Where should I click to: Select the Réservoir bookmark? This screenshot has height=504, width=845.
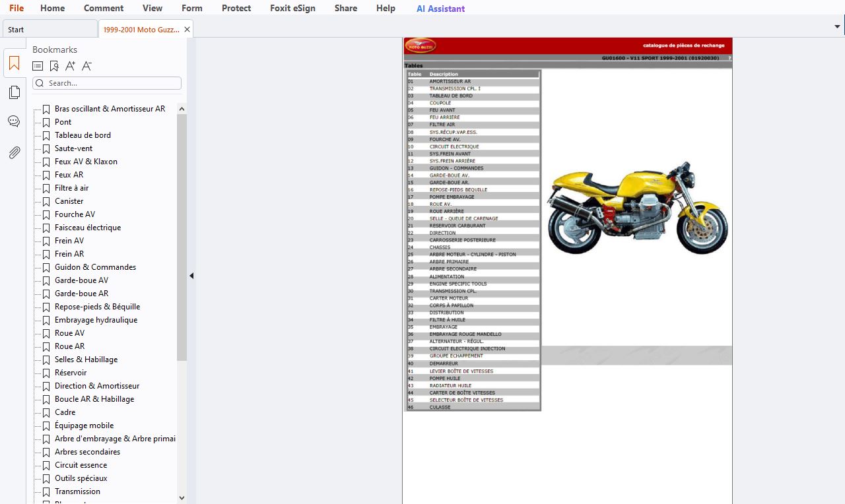tap(71, 373)
